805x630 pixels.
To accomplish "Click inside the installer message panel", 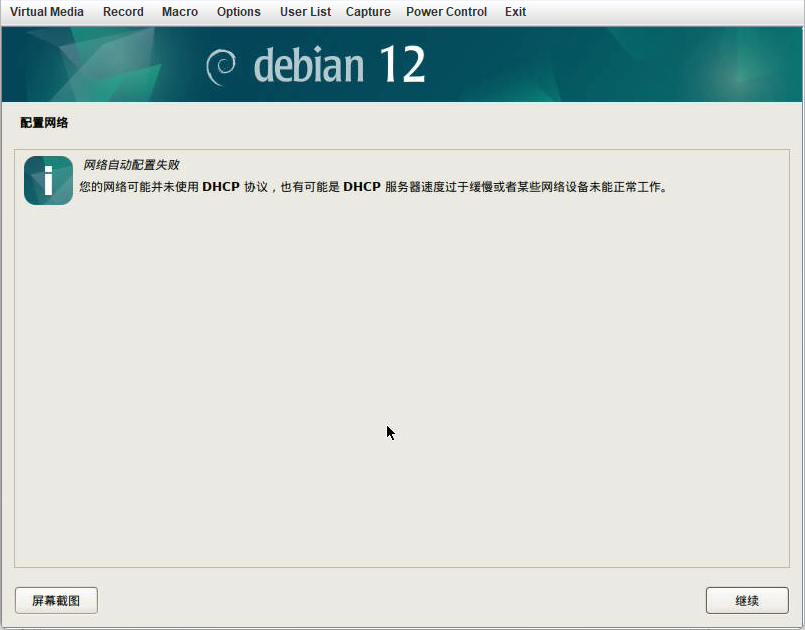I will tap(400, 350).
